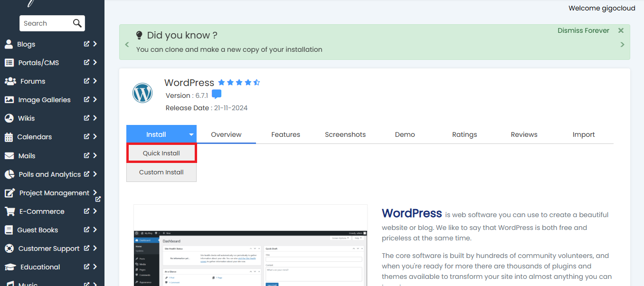Click the Forums people icon
The image size is (644, 286).
pos(10,81)
